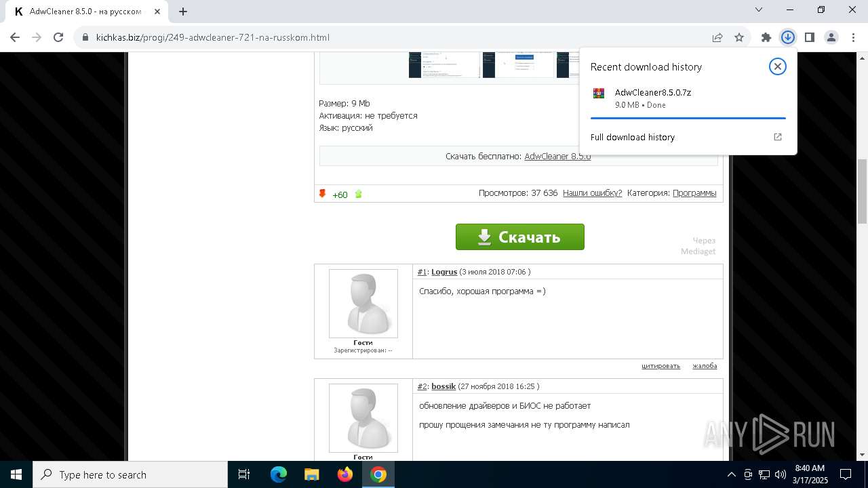Go forward to the next page
868x488 pixels.
tap(37, 37)
